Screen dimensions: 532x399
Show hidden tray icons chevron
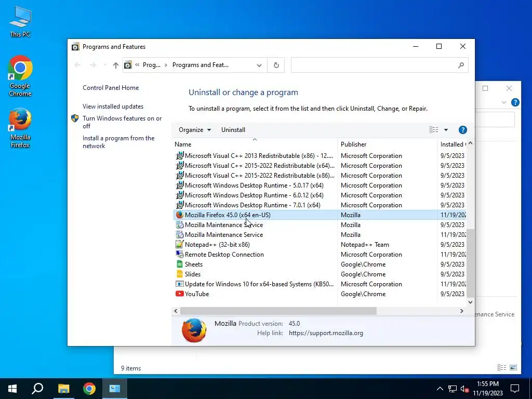tap(440, 389)
